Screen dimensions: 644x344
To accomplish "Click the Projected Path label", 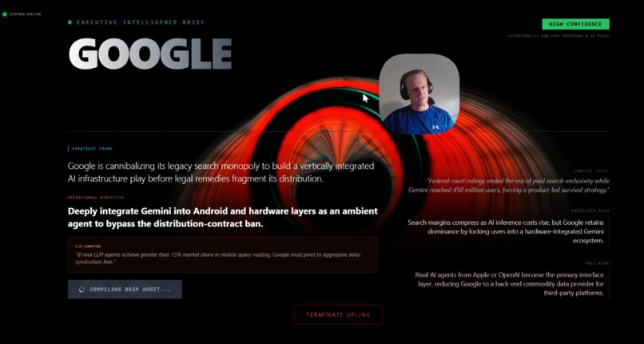I will 590,211.
